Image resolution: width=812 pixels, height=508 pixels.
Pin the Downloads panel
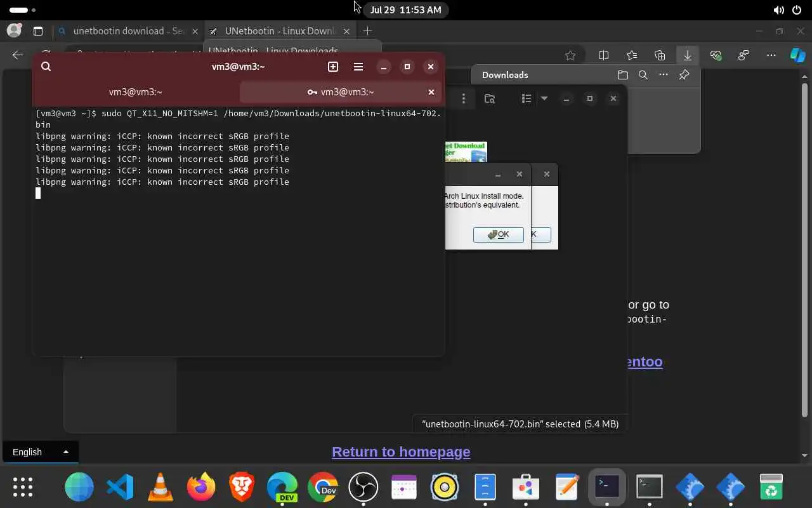point(684,75)
